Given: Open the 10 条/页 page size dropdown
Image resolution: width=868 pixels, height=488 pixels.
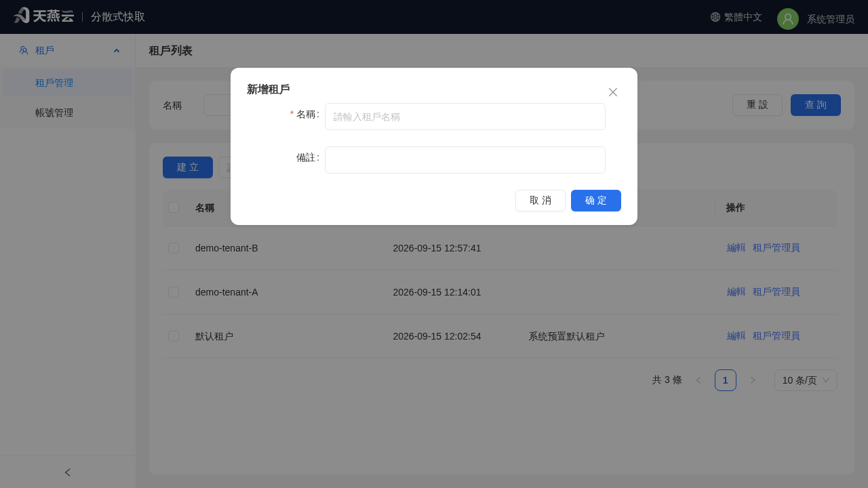Looking at the screenshot, I should click(x=806, y=380).
